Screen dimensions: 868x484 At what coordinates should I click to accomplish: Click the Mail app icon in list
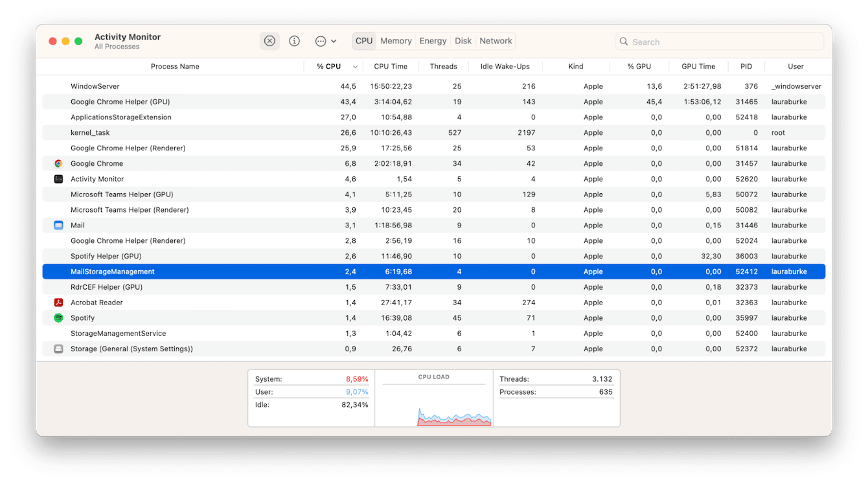coord(58,225)
